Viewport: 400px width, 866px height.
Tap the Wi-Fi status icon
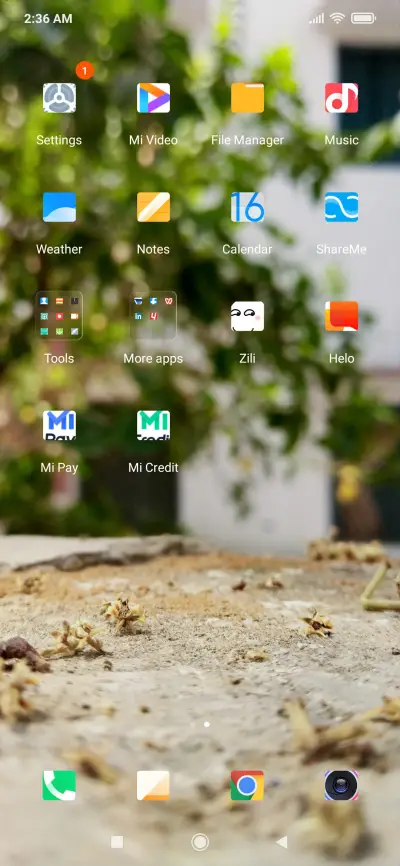(x=337, y=18)
